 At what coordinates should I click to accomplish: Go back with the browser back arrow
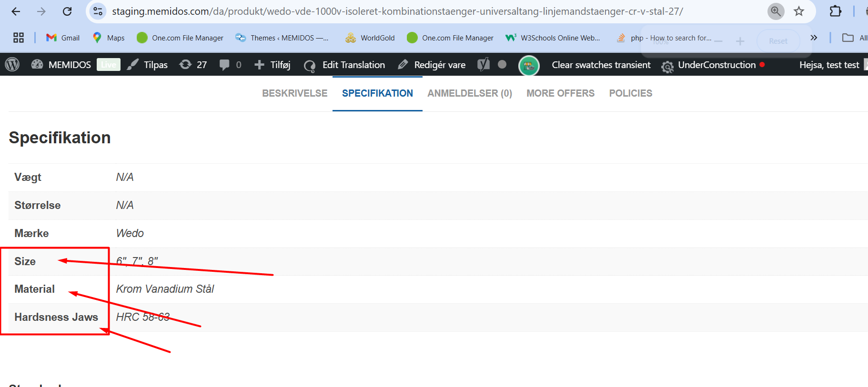(16, 11)
